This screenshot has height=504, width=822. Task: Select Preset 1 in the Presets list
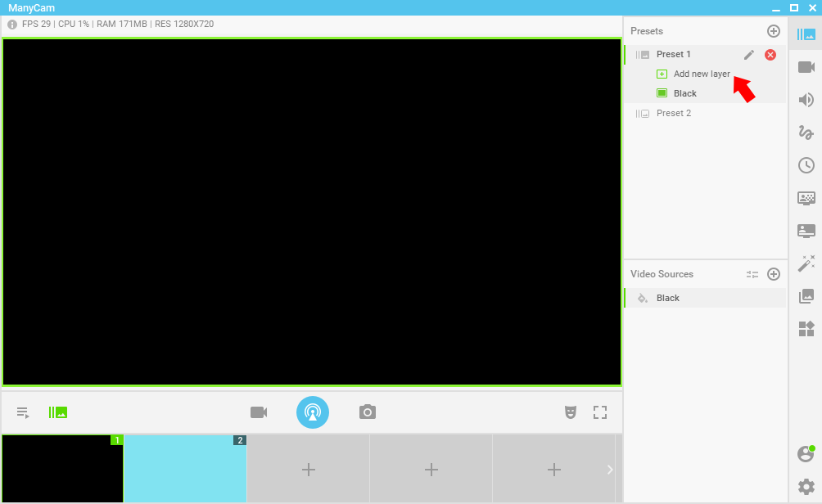705,55
